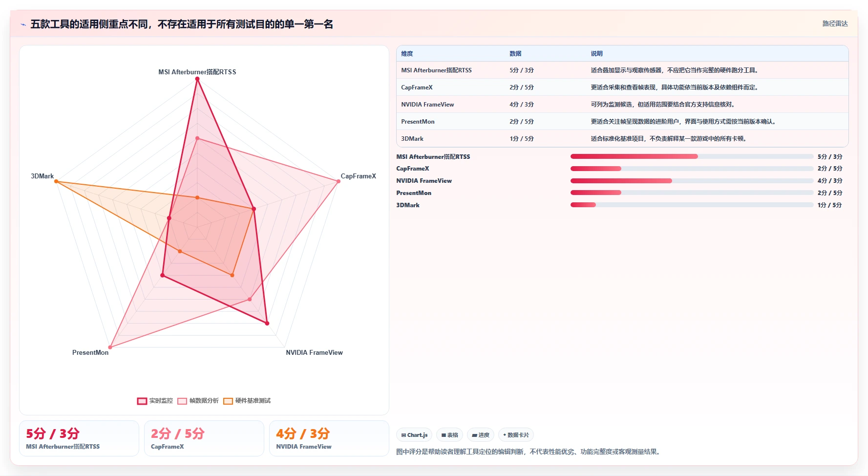Click the 表格 tag chip
The image size is (868, 476).
click(449, 435)
